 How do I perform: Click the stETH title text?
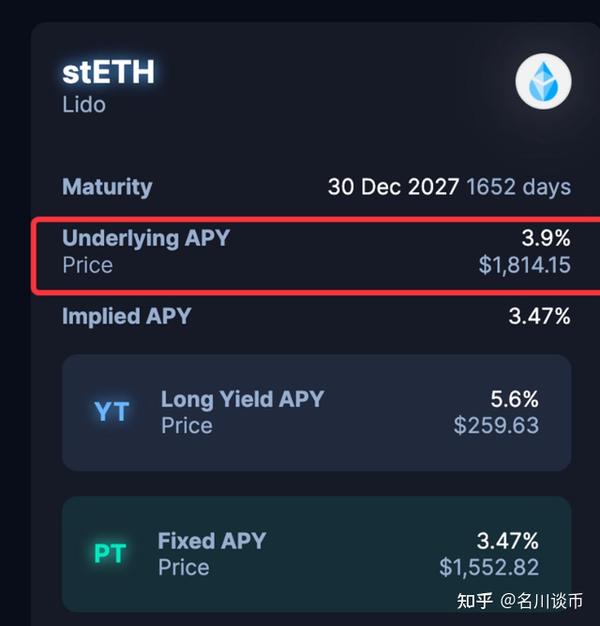click(108, 72)
